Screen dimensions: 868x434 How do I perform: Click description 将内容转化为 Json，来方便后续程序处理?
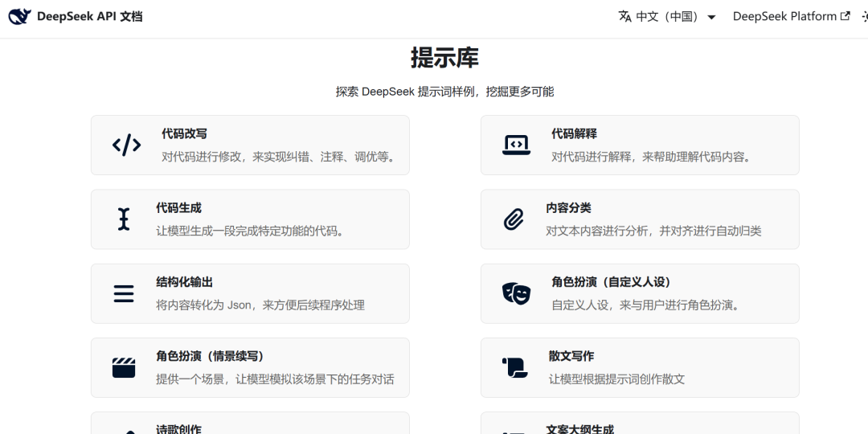pos(260,305)
